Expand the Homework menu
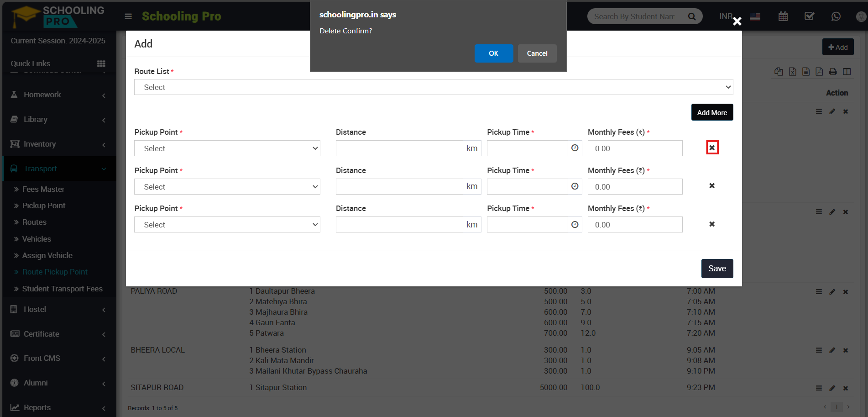This screenshot has height=417, width=868. [x=58, y=95]
